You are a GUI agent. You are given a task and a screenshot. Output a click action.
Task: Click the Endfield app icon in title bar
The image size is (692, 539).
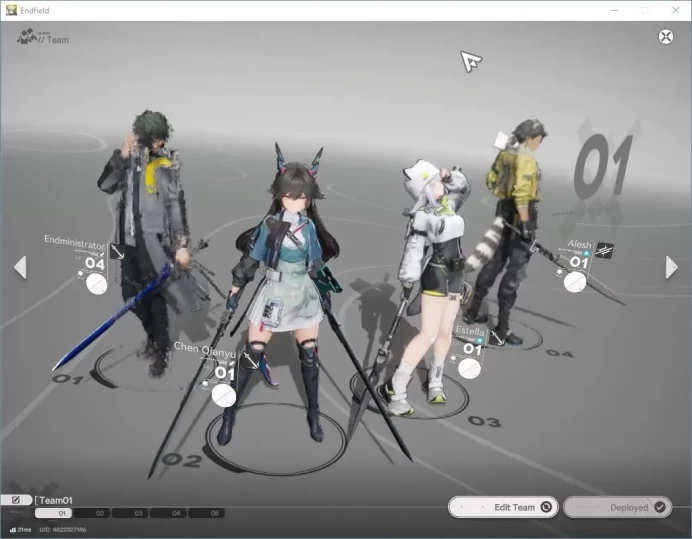pos(11,10)
